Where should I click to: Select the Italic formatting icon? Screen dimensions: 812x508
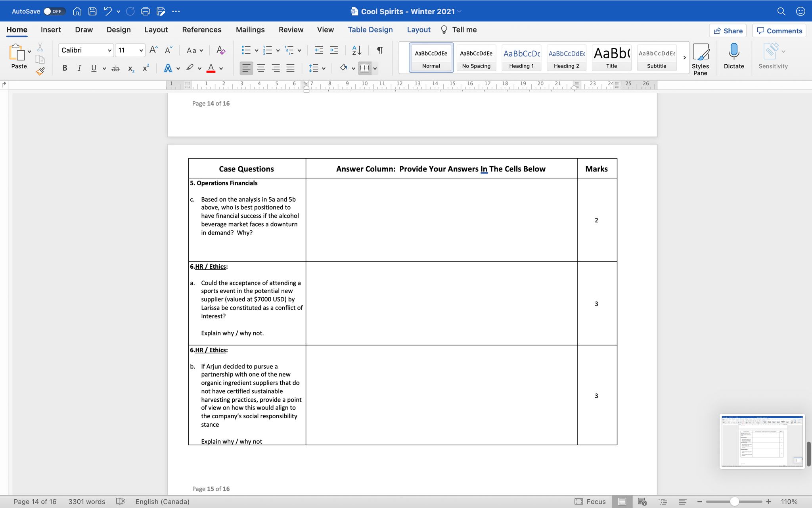point(79,69)
